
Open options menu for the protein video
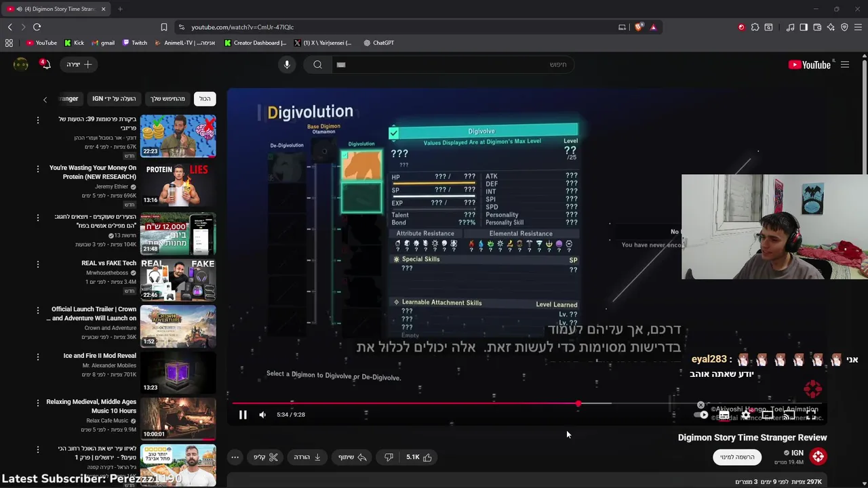[38, 168]
